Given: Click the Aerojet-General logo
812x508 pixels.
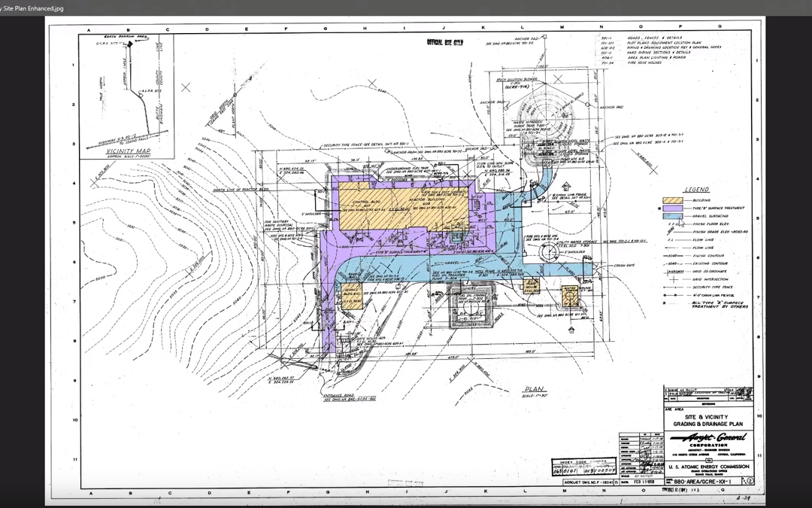Looking at the screenshot, I should [x=708, y=437].
